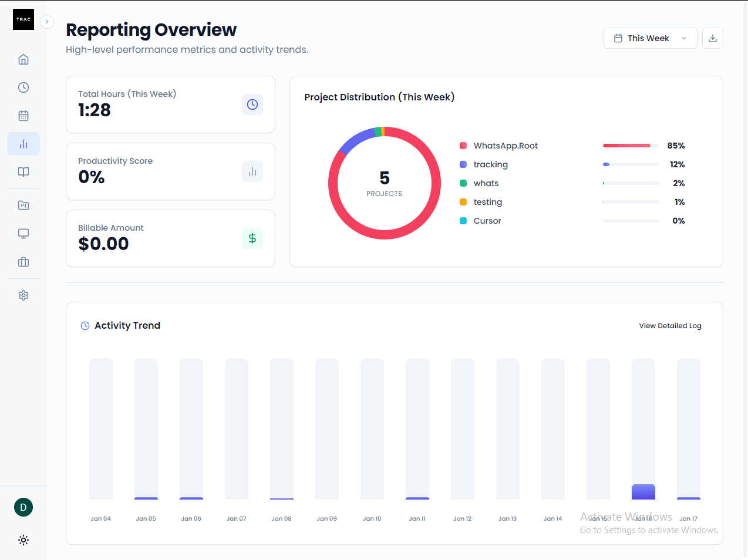
Task: Select the tracking project legend item
Action: tap(490, 164)
